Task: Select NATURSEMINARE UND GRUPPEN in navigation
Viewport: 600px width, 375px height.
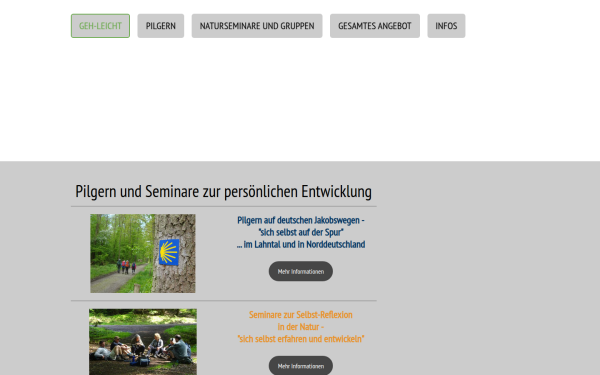Action: [257, 26]
